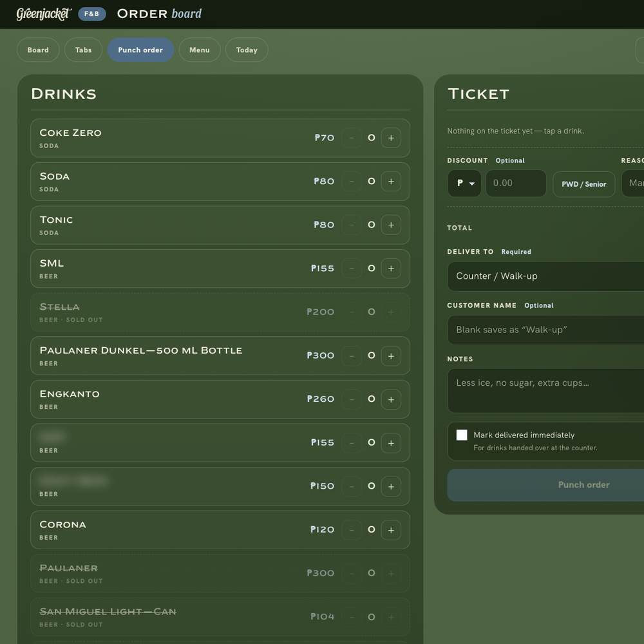Click the ₱70 Coke Zero price
644x644 pixels.
point(324,138)
